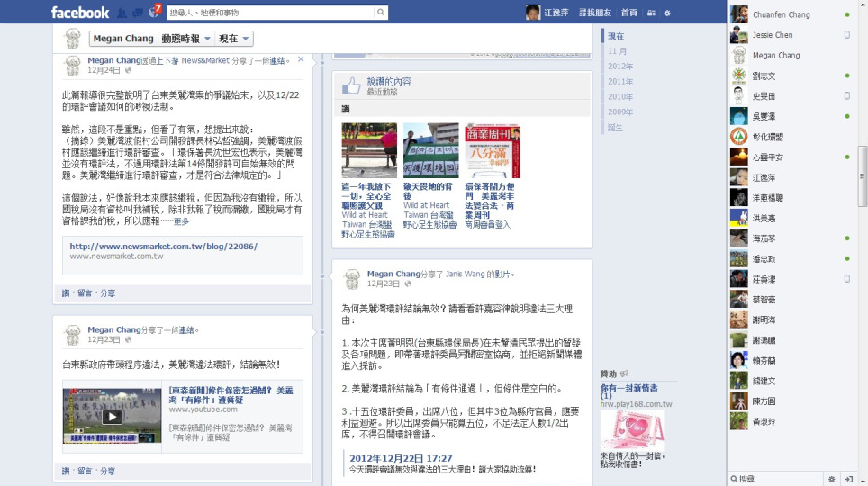The width and height of the screenshot is (868, 486).
Task: Click Jessie Chen's avatar in the chat list
Action: tap(739, 35)
